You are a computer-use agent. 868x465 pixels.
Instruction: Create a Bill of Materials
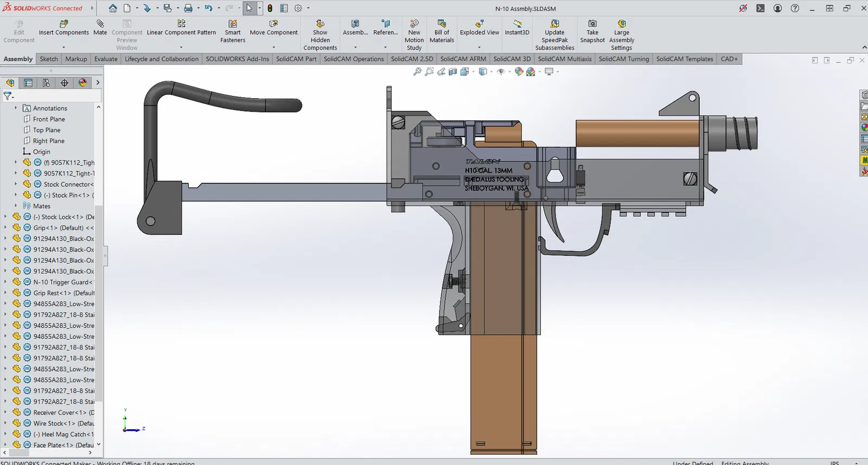coord(442,24)
